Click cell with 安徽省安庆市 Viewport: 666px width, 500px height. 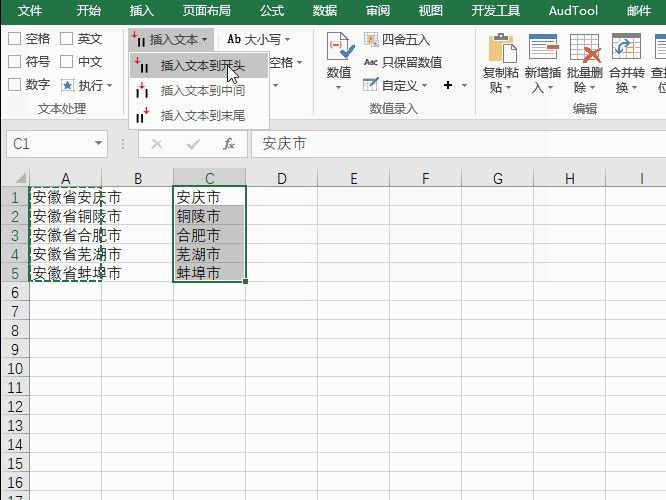point(65,197)
